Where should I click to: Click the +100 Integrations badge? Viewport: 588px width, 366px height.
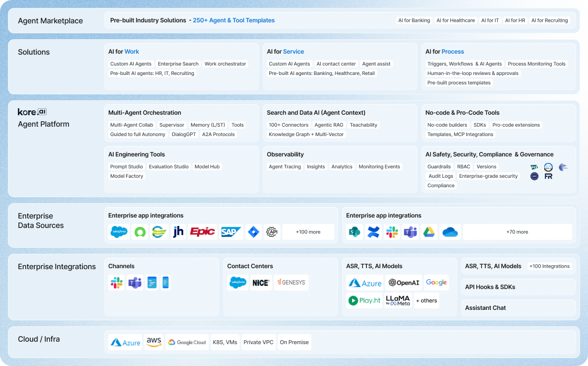click(549, 266)
